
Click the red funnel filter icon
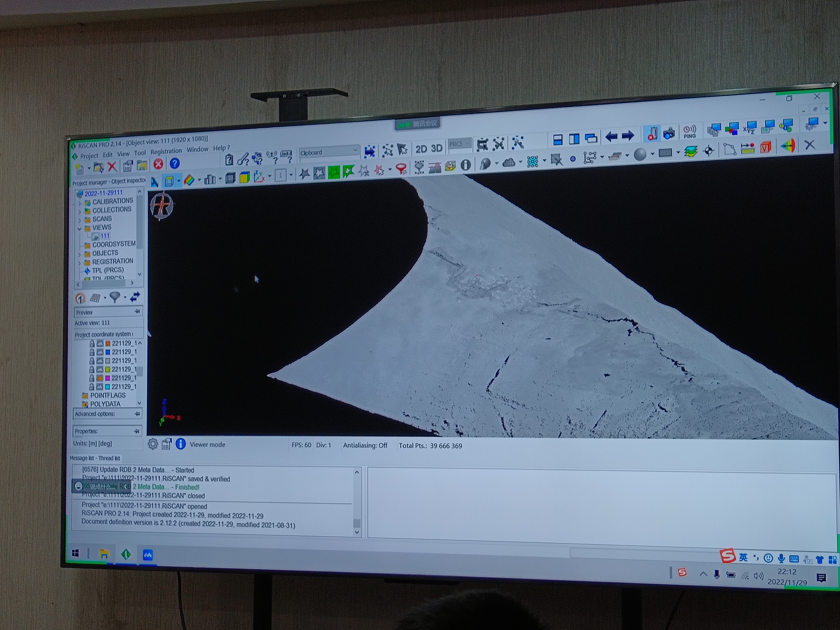click(401, 168)
